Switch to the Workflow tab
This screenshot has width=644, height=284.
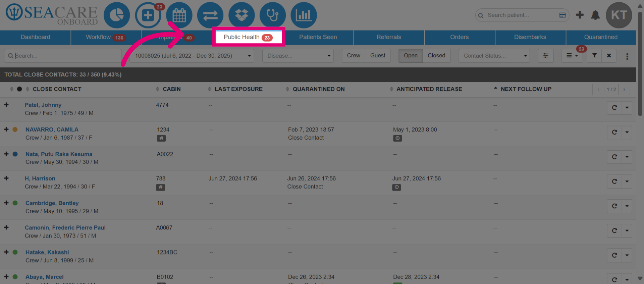(106, 37)
